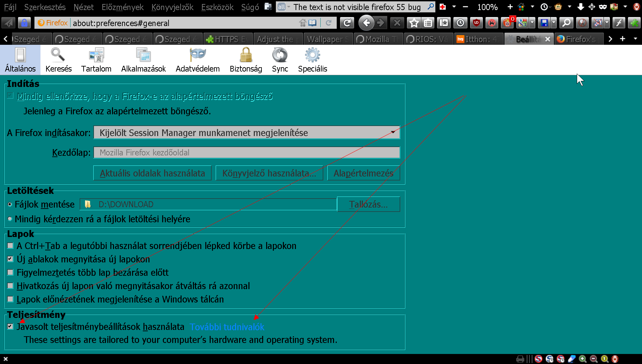Open the Könyvjelzők menu

[172, 7]
